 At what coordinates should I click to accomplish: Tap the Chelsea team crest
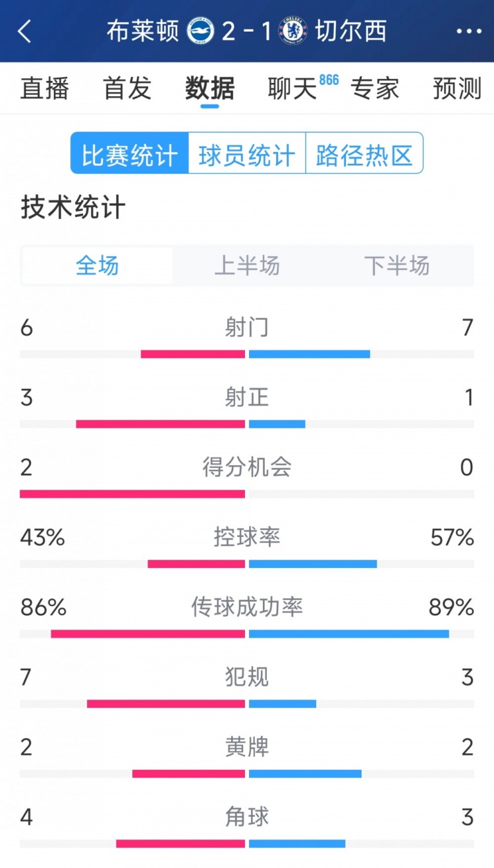(x=292, y=31)
